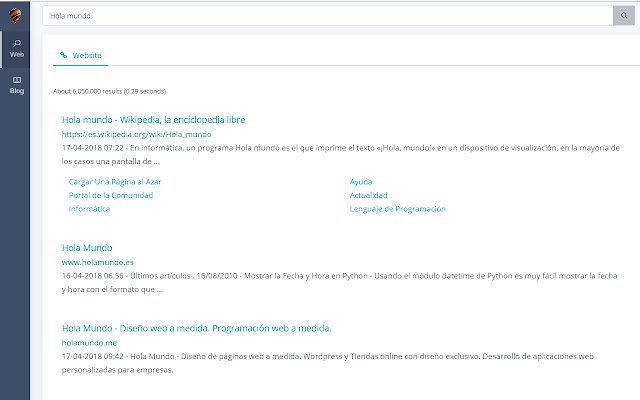Click the link icon beside Website tab

click(x=64, y=55)
